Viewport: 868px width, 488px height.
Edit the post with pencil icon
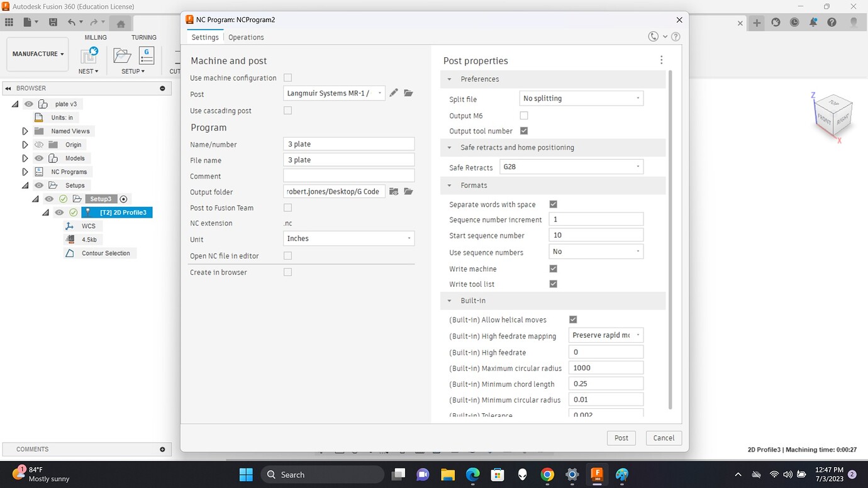click(394, 93)
